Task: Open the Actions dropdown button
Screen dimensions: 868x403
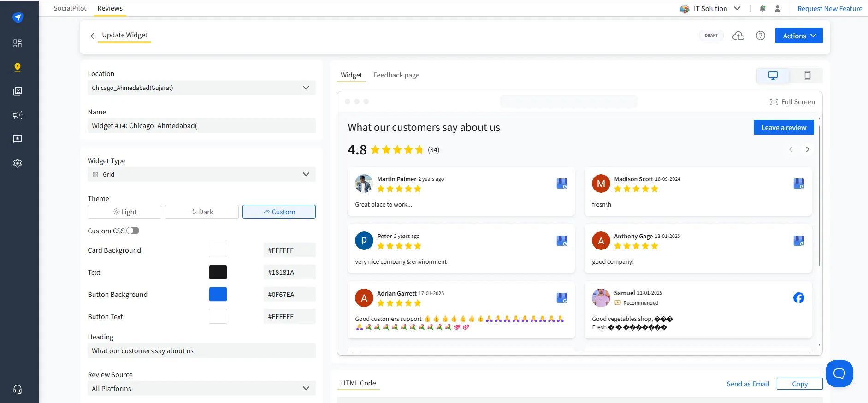Action: pos(799,36)
